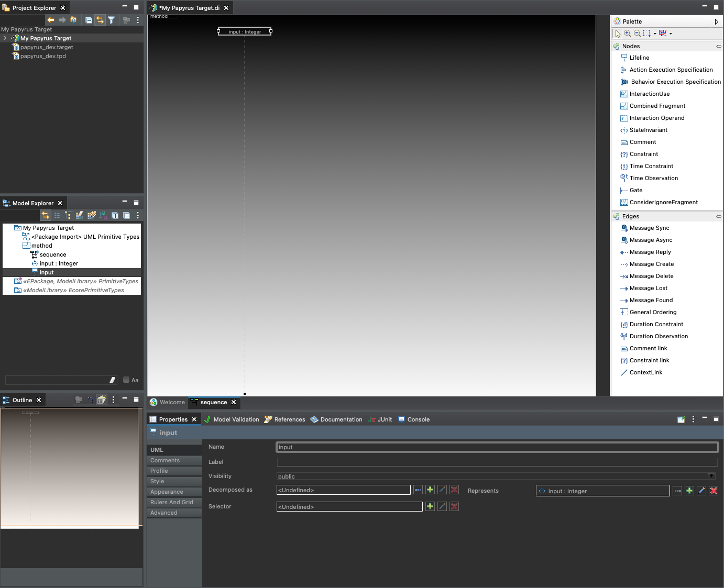Select the Message Sync edge tool
724x588 pixels.
(645, 228)
